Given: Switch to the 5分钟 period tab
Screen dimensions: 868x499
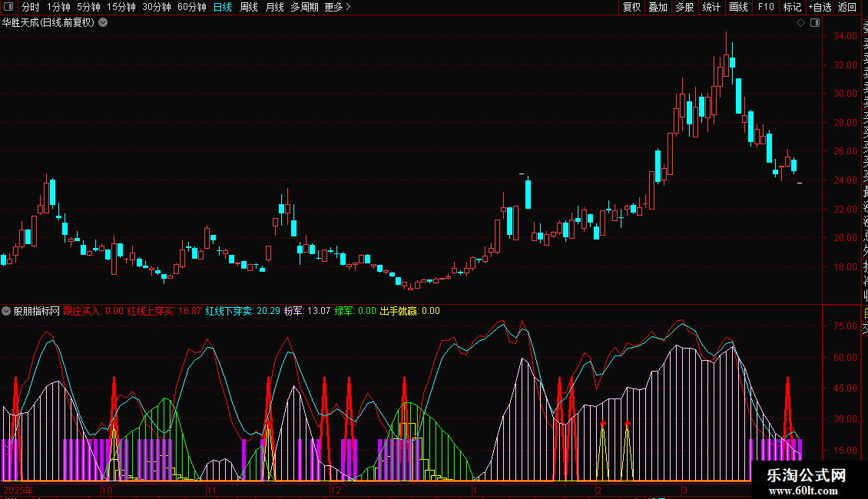Looking at the screenshot, I should click(88, 7).
